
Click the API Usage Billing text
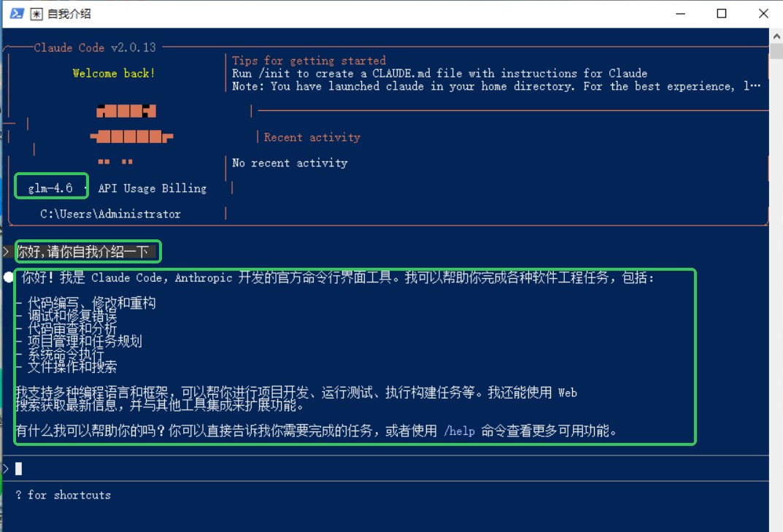coord(153,188)
